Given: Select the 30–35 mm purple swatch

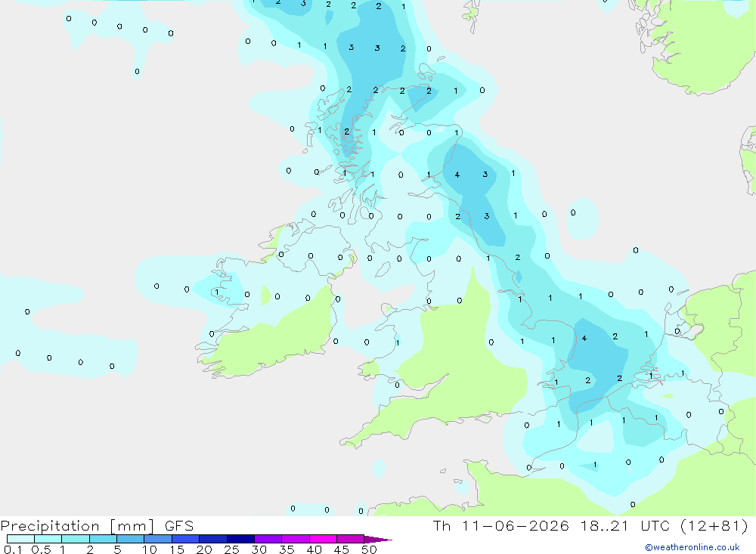Looking at the screenshot, I should click(x=268, y=539).
